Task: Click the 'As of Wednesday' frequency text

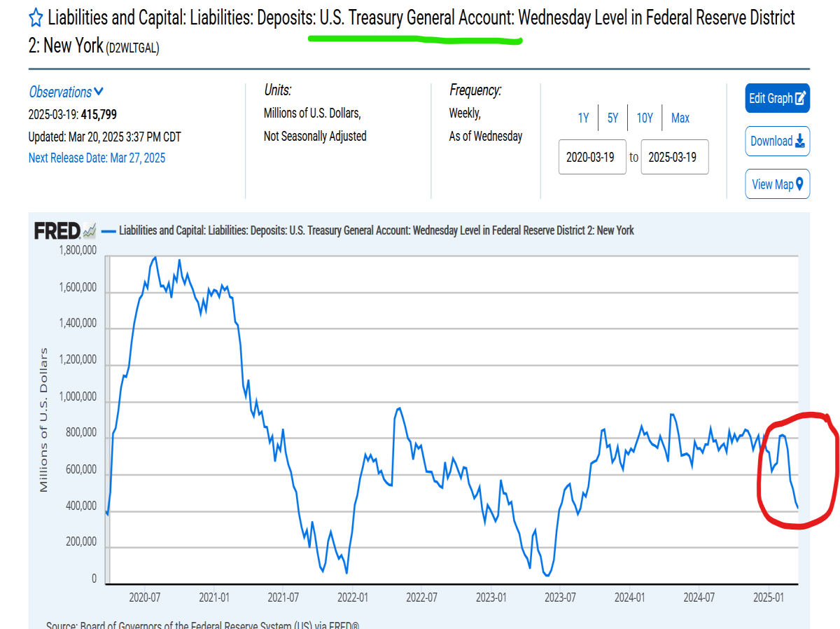Action: tap(486, 136)
